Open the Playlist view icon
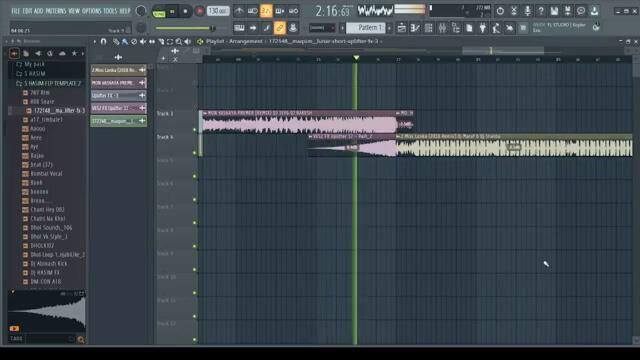Image resolution: width=640 pixels, height=360 pixels. click(402, 28)
